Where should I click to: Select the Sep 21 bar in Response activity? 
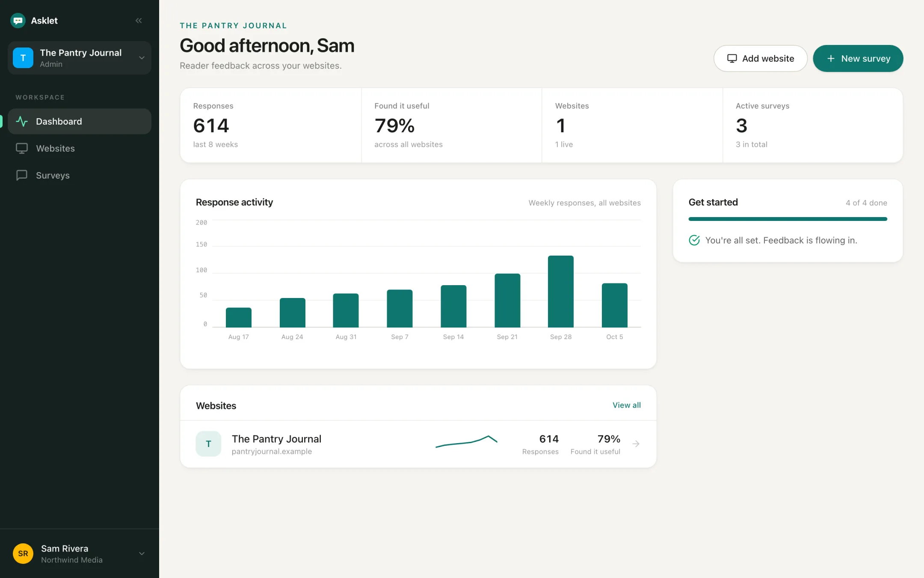507,301
